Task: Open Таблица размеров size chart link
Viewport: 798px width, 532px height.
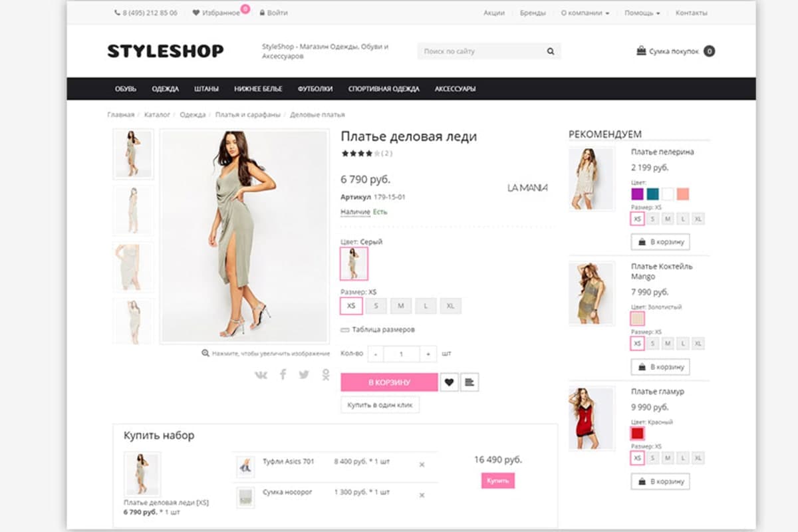Action: pos(378,329)
